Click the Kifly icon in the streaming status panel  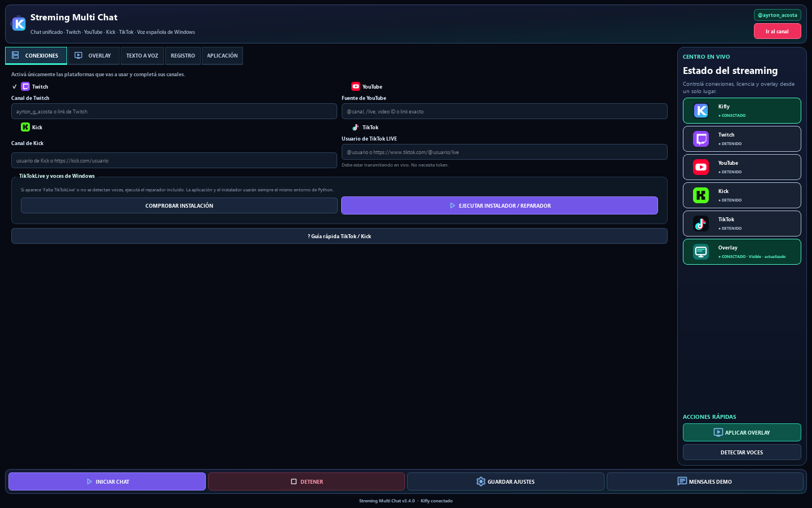pos(701,111)
